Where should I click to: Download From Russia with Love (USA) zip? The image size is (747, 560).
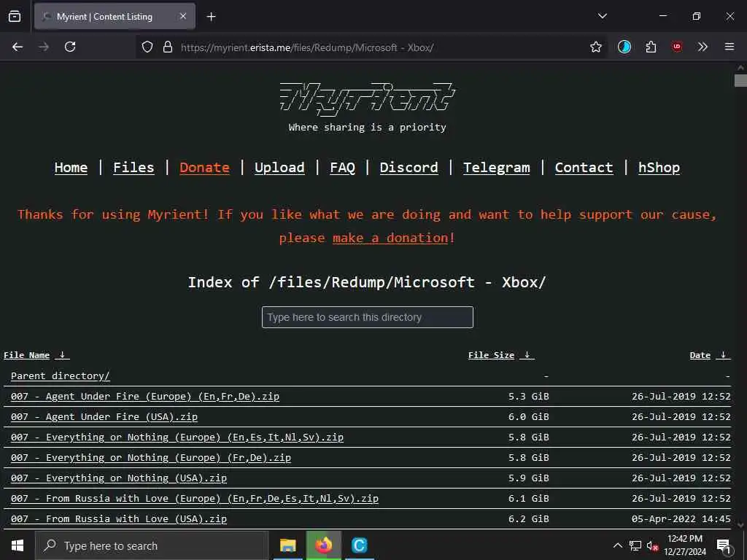tap(119, 519)
